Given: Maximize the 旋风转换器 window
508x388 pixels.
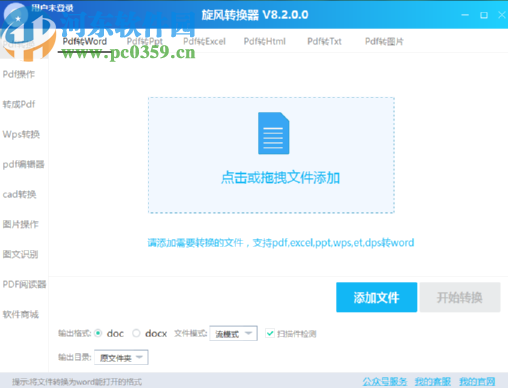Looking at the screenshot, I should (484, 15).
